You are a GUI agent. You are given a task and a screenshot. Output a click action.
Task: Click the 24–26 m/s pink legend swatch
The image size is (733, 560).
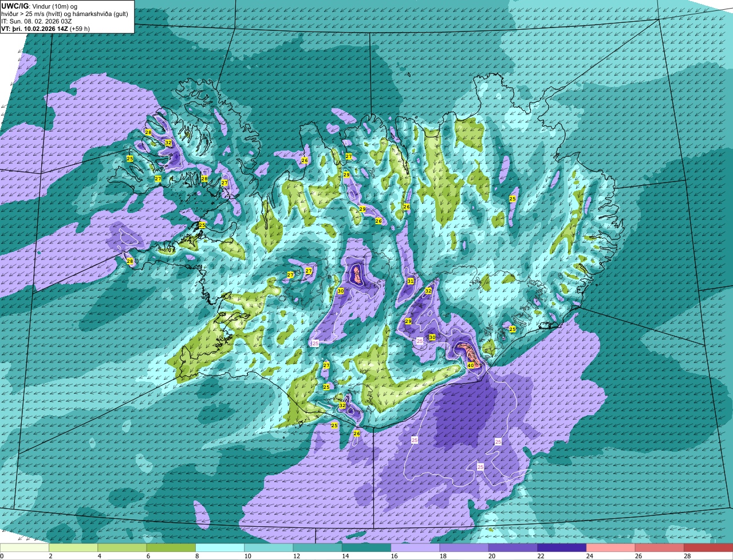tap(611, 548)
